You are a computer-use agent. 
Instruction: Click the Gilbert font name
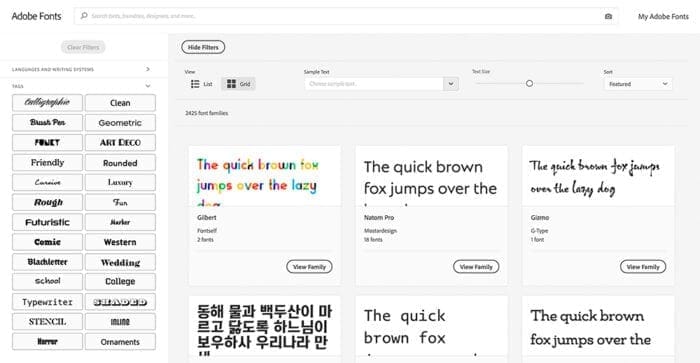click(x=207, y=217)
